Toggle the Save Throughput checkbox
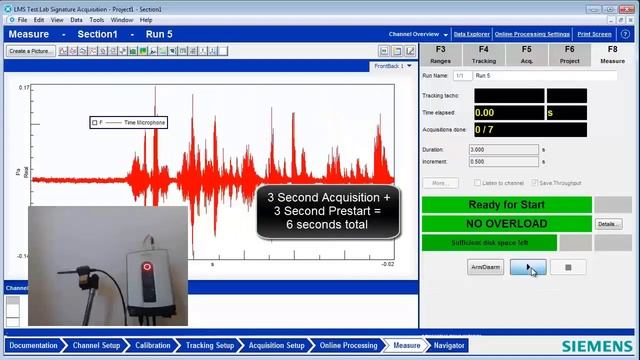The width and height of the screenshot is (640, 360). click(534, 183)
